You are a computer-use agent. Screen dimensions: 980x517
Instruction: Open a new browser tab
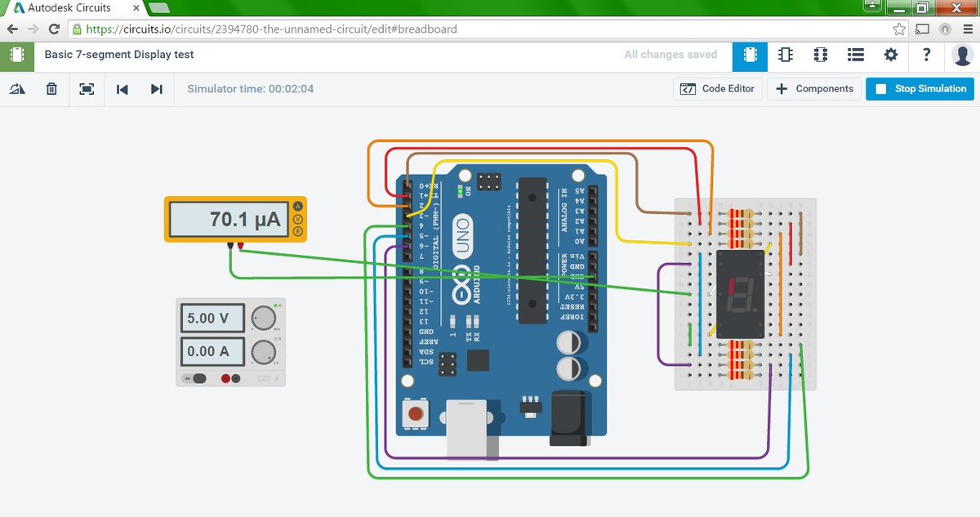pos(159,8)
